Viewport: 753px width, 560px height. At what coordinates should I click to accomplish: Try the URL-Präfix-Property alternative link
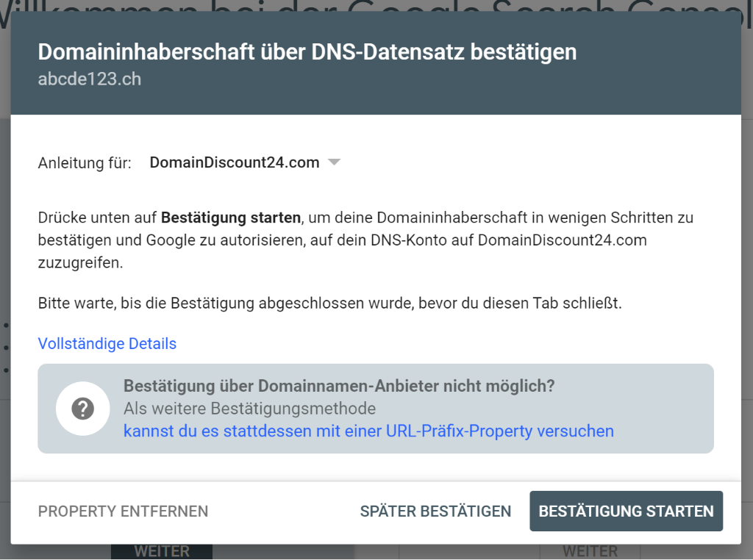pyautogui.click(x=368, y=431)
